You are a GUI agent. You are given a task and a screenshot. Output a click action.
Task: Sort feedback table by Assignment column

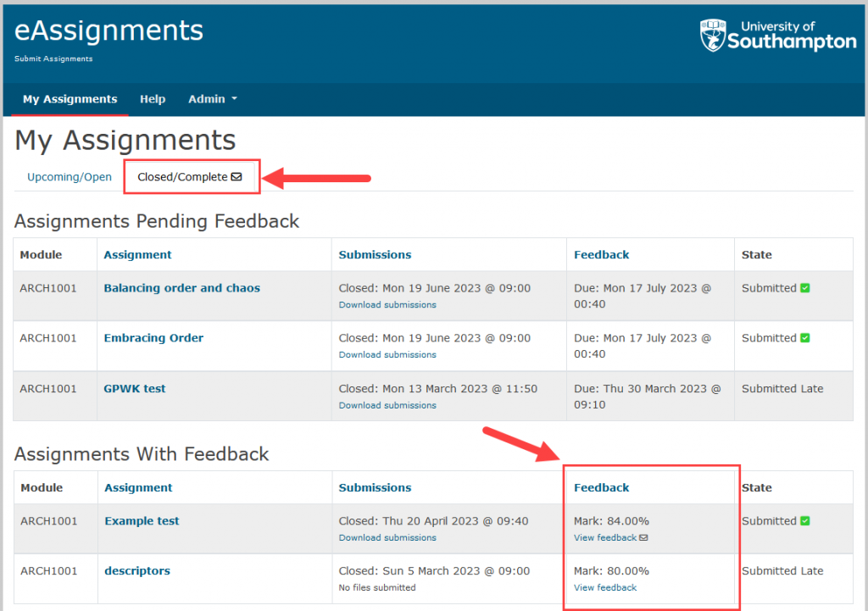pos(138,487)
